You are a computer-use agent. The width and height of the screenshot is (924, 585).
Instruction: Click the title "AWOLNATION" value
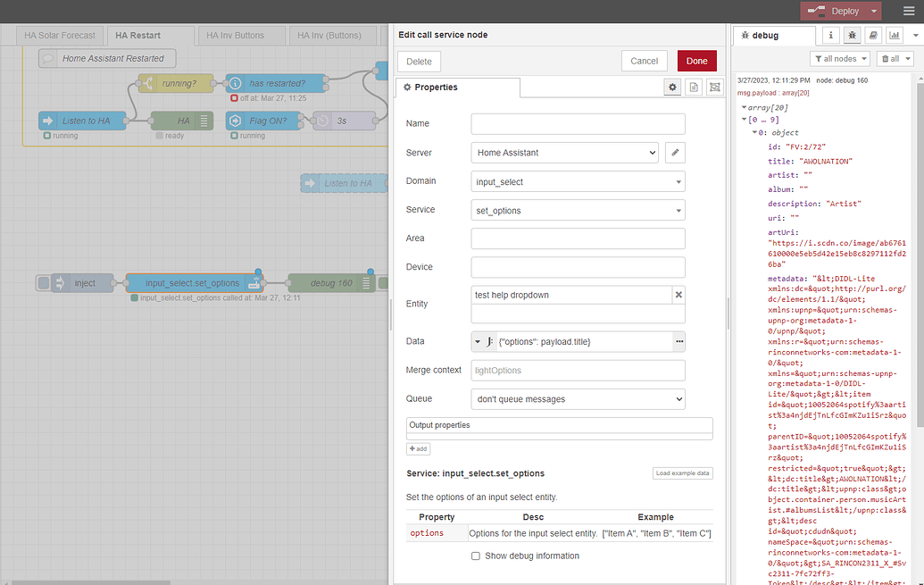(x=826, y=161)
